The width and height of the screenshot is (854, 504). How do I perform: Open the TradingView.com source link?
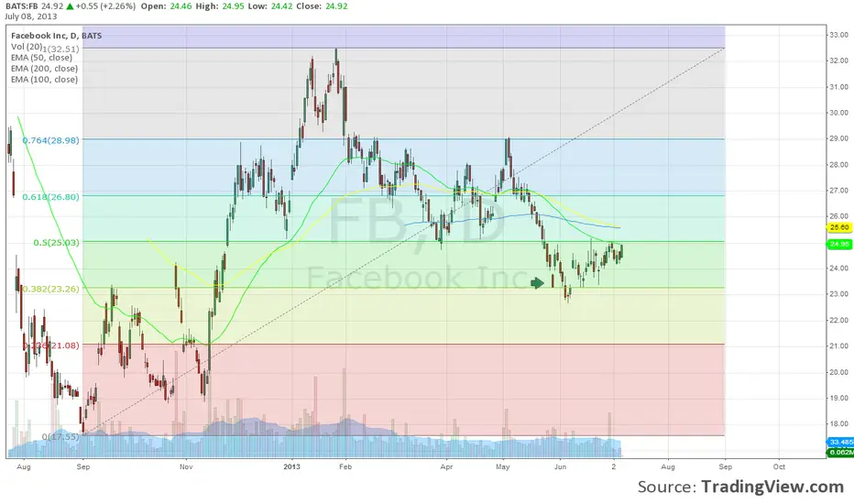coord(772,487)
